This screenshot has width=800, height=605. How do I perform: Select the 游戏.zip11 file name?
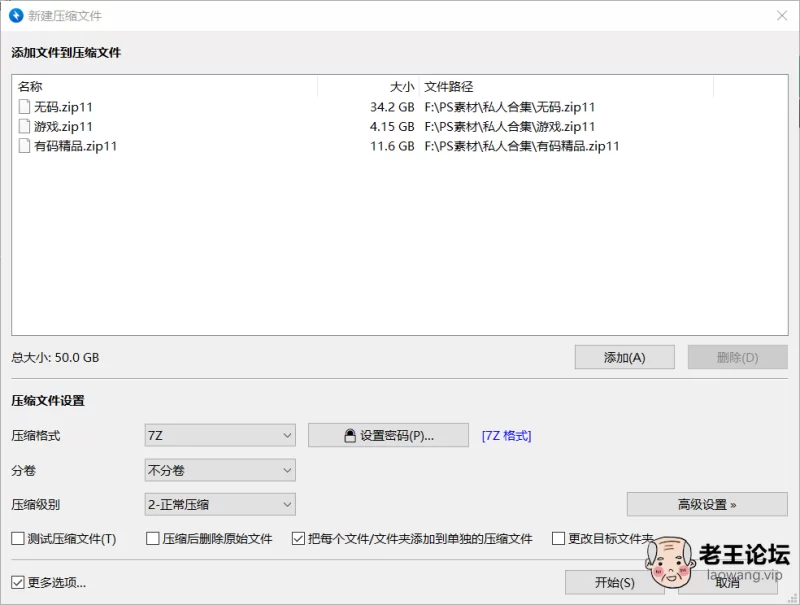pyautogui.click(x=63, y=126)
